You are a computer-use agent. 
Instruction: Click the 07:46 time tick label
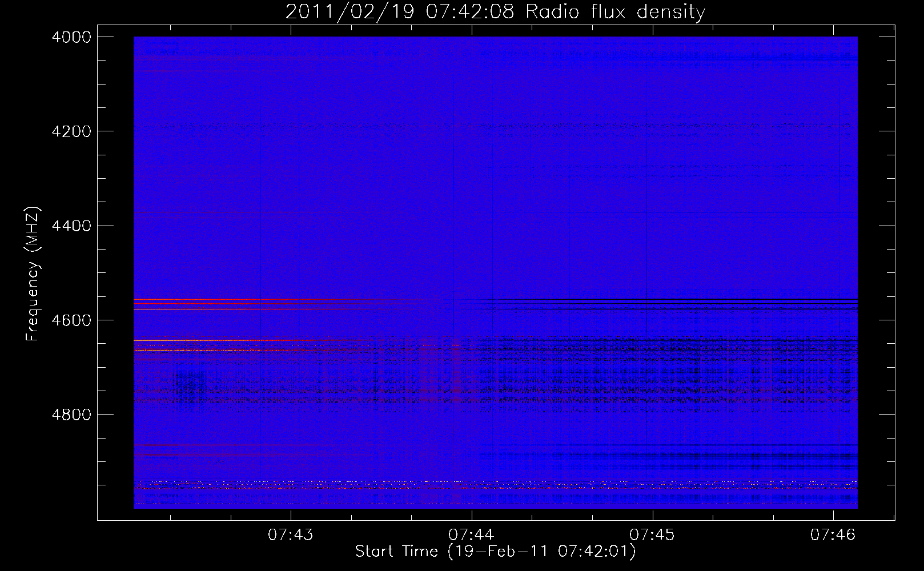[833, 535]
